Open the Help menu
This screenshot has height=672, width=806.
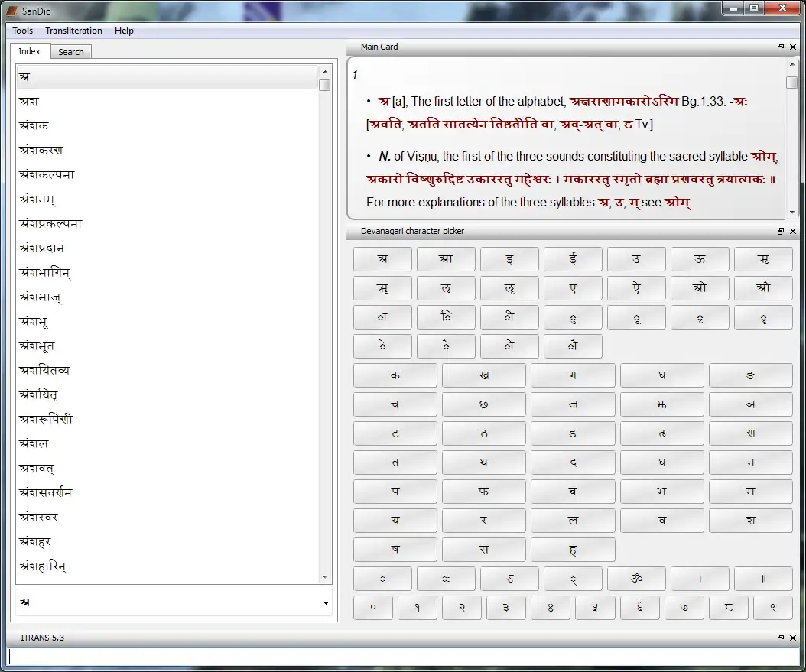click(124, 31)
